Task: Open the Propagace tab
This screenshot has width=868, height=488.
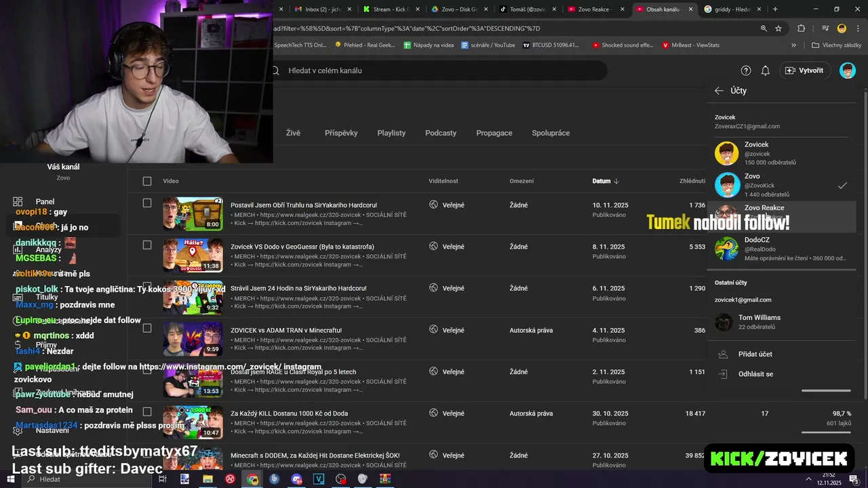Action: (494, 133)
